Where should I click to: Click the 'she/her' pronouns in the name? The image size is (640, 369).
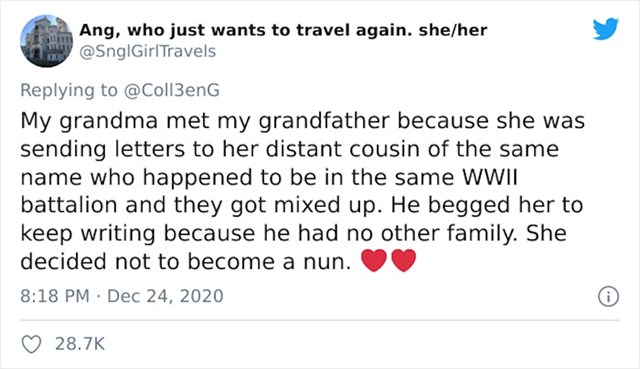453,30
